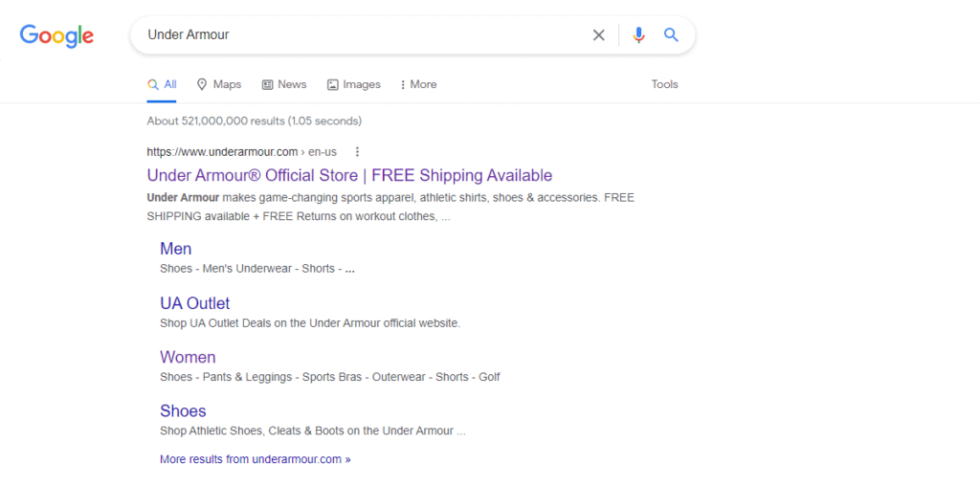Click the underarmour.com URL breadcrumb
The height and width of the screenshot is (486, 980).
(x=241, y=152)
